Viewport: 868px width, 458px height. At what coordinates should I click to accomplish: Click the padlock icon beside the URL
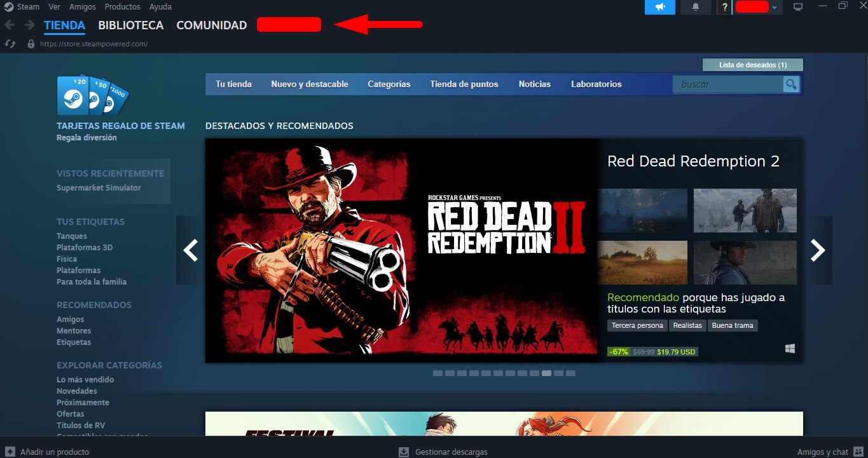tap(31, 44)
